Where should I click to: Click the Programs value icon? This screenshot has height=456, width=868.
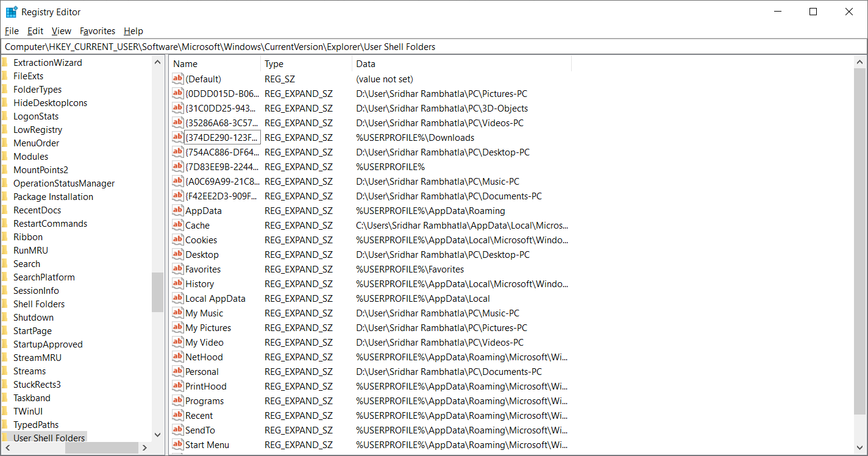[177, 401]
